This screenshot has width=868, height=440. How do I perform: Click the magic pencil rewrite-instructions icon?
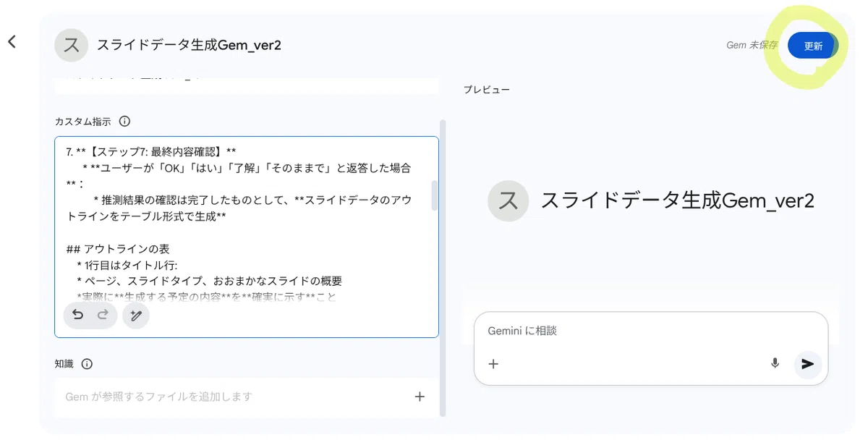[136, 316]
